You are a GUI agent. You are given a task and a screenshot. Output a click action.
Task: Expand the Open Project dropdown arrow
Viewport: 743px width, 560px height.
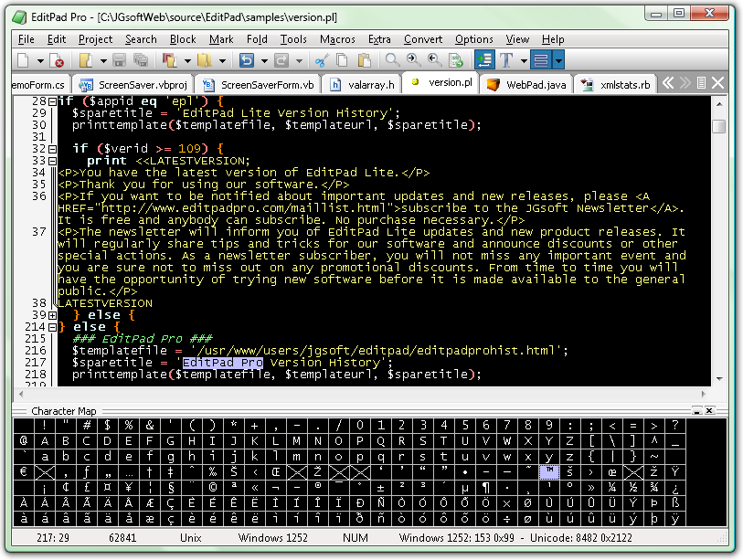[187, 60]
